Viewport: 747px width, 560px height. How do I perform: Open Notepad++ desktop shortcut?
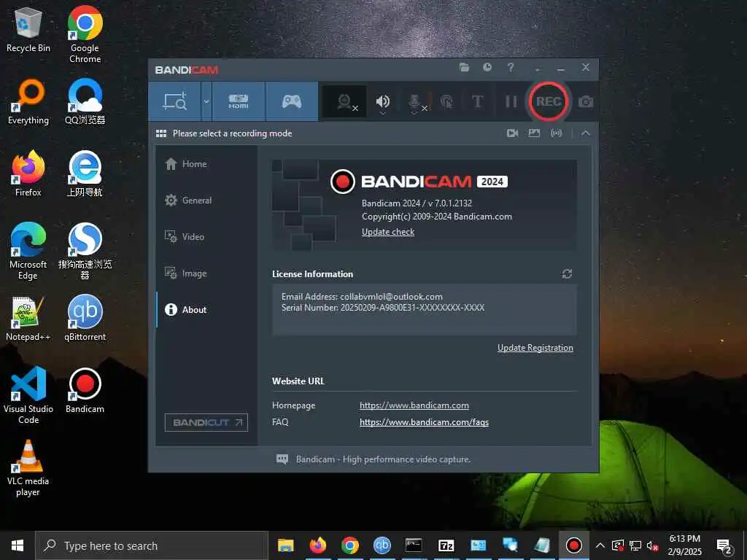(x=28, y=319)
